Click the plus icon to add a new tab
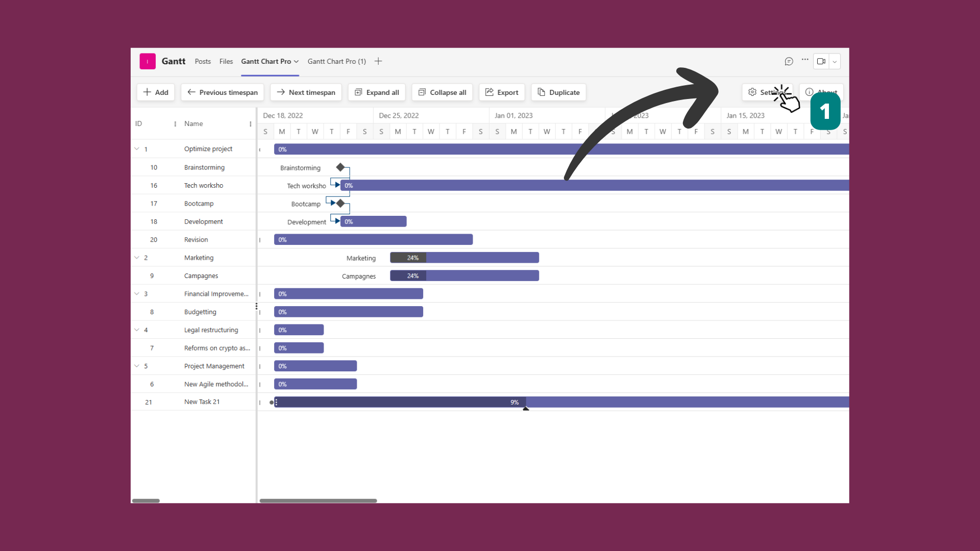 pyautogui.click(x=378, y=61)
